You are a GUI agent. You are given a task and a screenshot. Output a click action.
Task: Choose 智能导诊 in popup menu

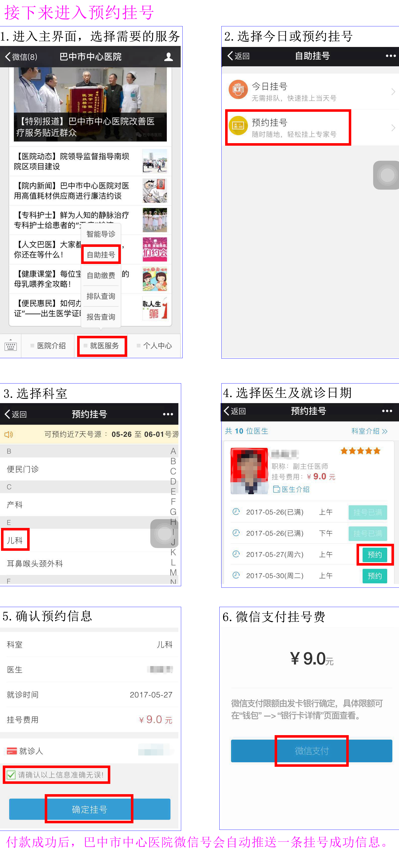[101, 234]
